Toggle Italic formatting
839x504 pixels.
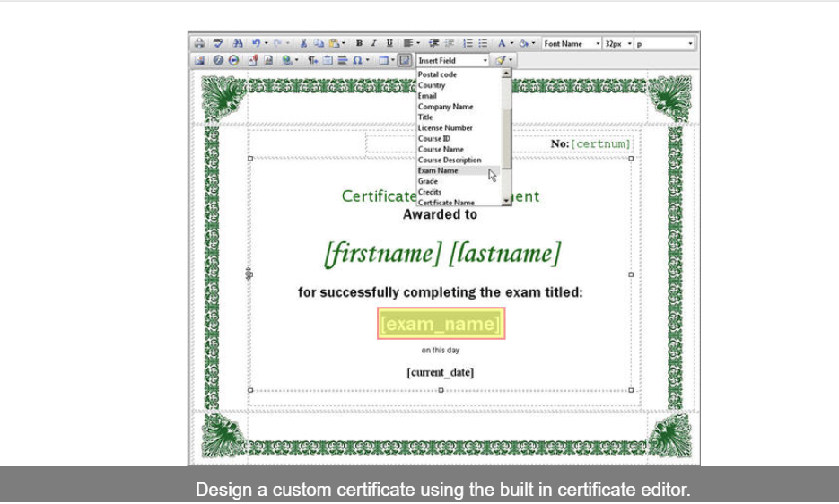(374, 43)
